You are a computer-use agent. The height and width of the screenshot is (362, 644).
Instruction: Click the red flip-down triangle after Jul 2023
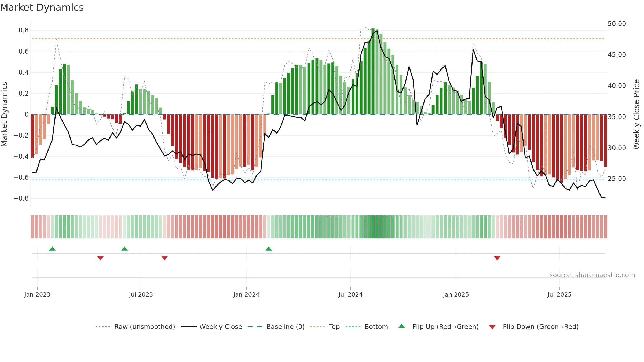[164, 258]
